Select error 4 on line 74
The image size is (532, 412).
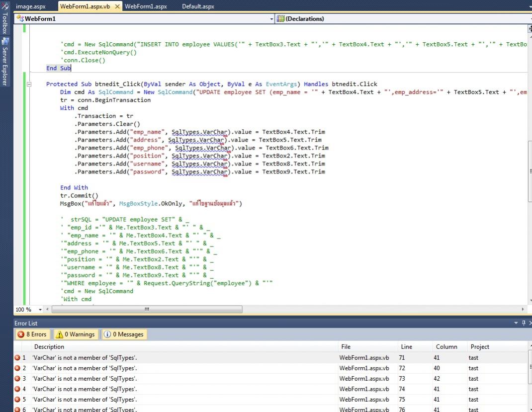click(270, 389)
